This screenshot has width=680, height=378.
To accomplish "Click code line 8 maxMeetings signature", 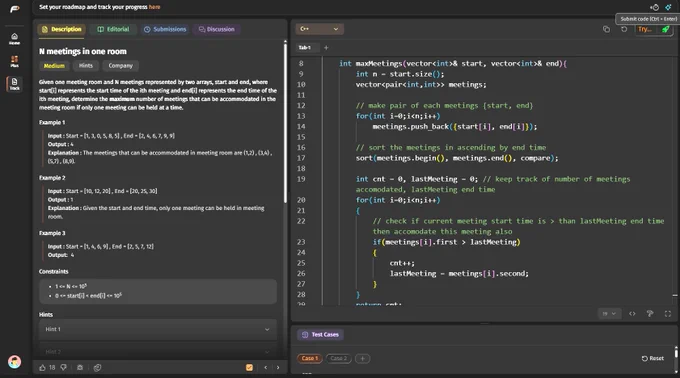I will pyautogui.click(x=453, y=64).
